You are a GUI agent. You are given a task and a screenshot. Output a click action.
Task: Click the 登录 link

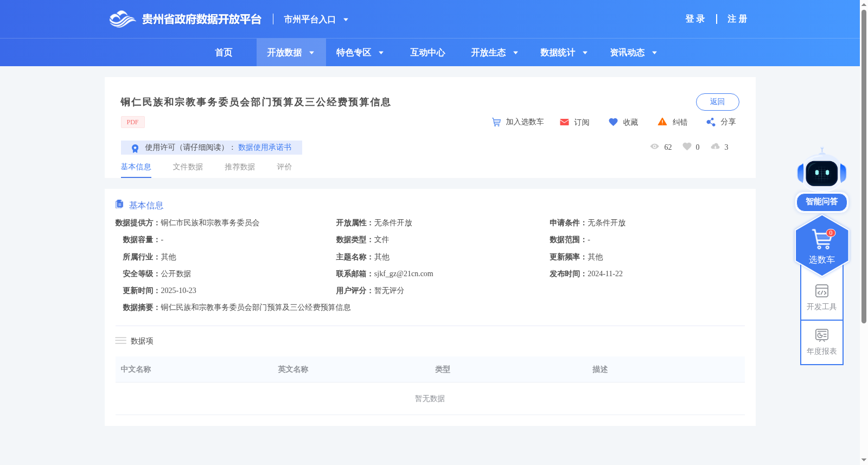[x=695, y=19]
